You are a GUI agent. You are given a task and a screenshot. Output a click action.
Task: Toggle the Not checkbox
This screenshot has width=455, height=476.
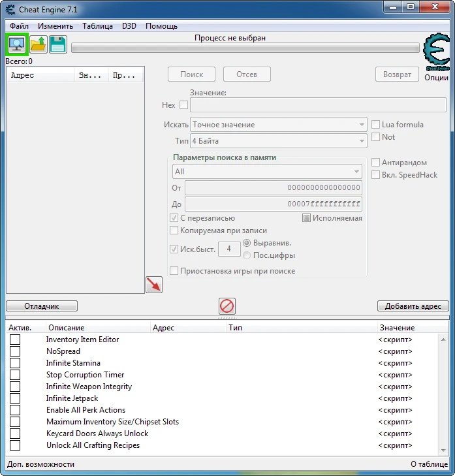[x=375, y=137]
